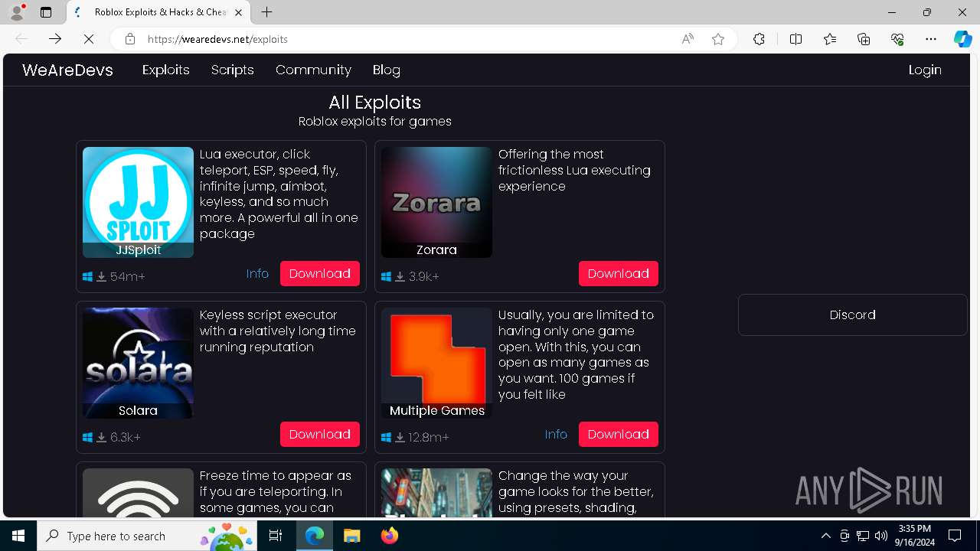
Task: Click the Zorara thumbnail image
Action: coord(436,202)
